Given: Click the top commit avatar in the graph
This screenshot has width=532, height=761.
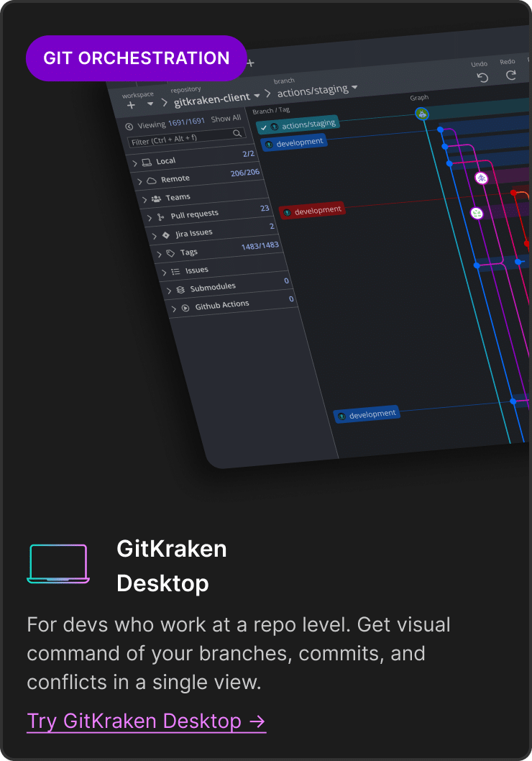Looking at the screenshot, I should pyautogui.click(x=423, y=114).
